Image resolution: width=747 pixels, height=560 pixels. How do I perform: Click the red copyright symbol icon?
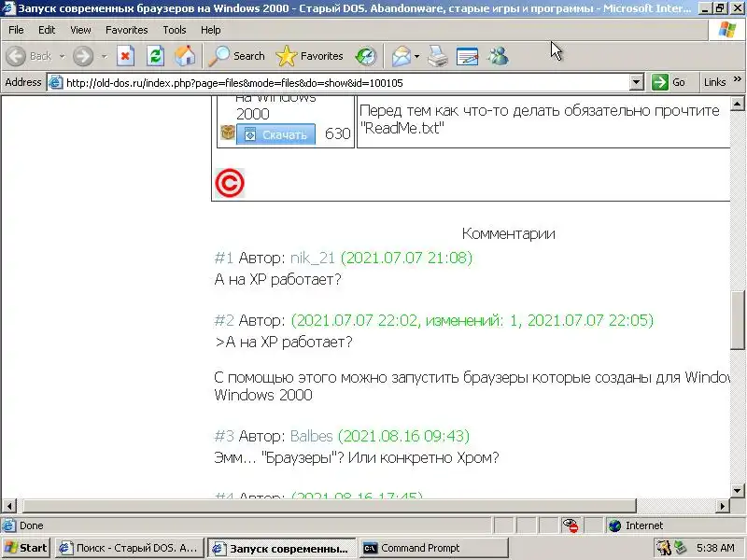click(x=230, y=183)
